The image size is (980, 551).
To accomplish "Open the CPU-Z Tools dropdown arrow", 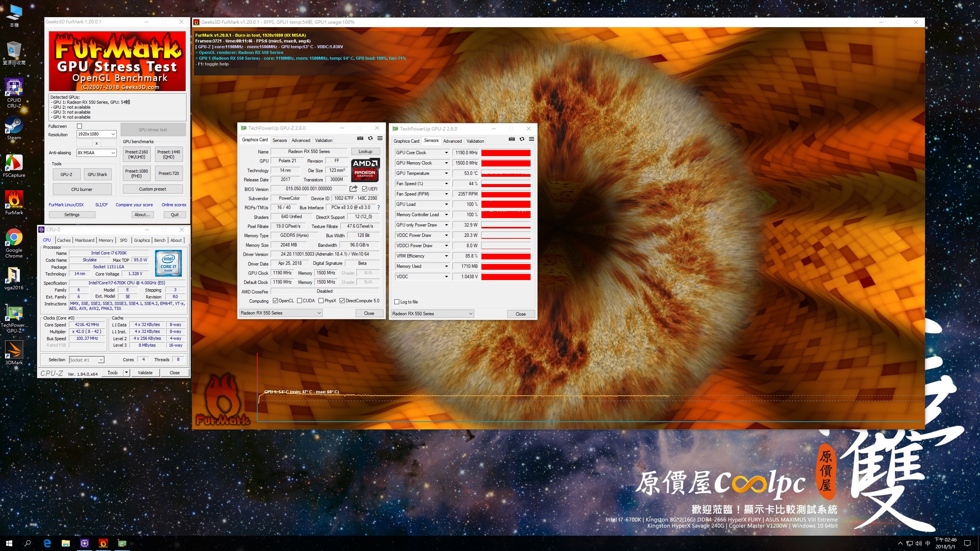I will click(126, 372).
